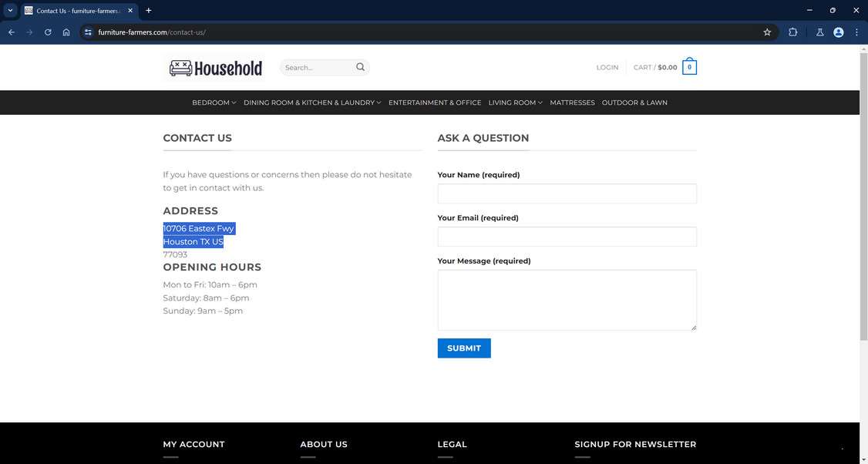
Task: Click Saturday: 8am – 6pm hours
Action: click(x=206, y=298)
